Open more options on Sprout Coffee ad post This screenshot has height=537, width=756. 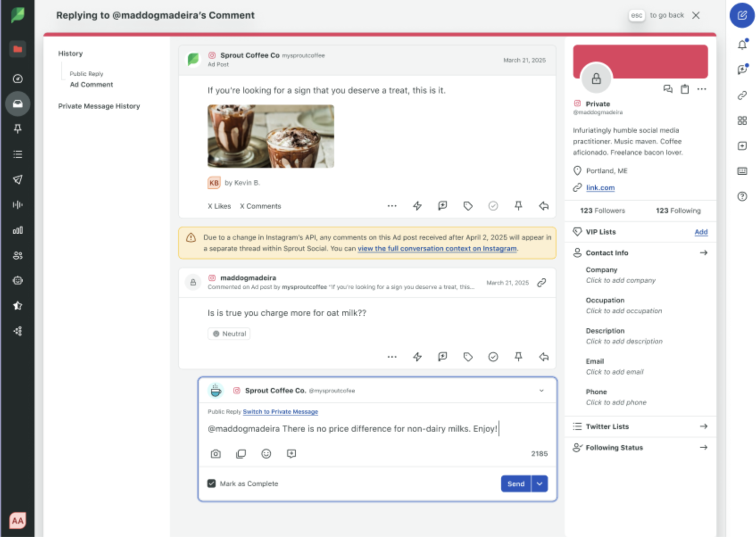click(x=392, y=206)
